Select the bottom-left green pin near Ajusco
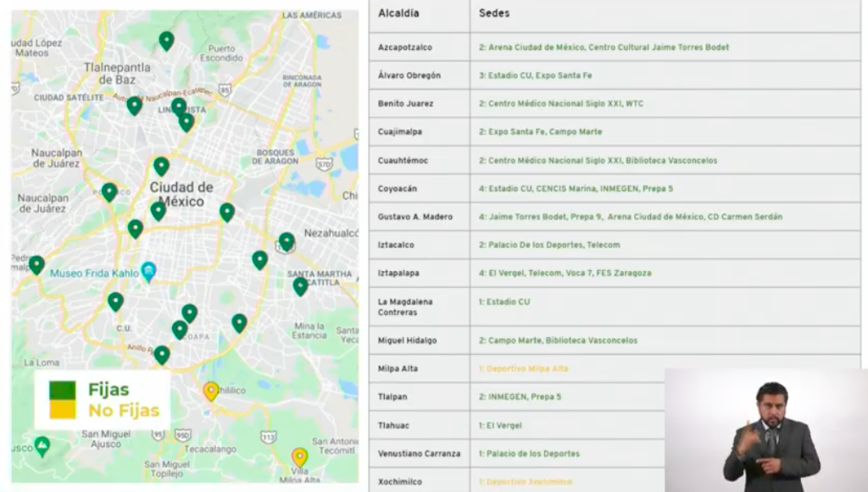 [41, 446]
